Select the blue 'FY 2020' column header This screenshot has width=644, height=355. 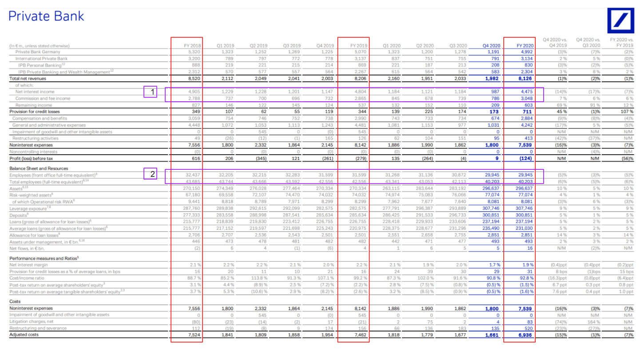tap(525, 46)
